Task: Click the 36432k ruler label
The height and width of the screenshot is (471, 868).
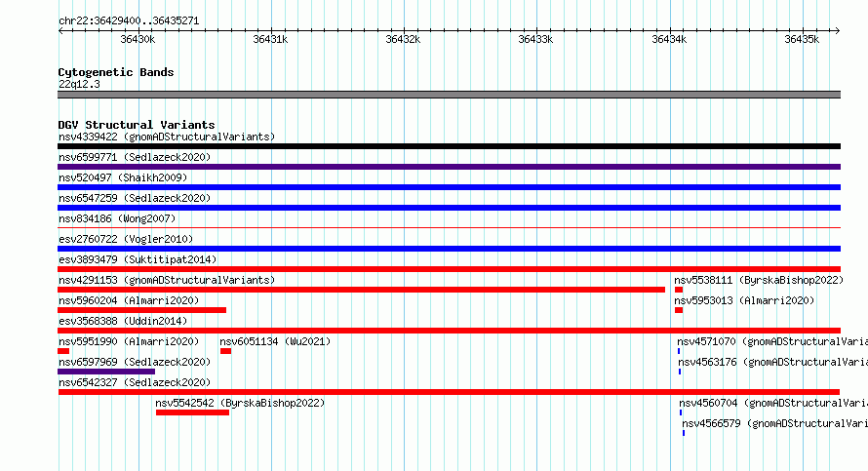Action: pyautogui.click(x=403, y=39)
